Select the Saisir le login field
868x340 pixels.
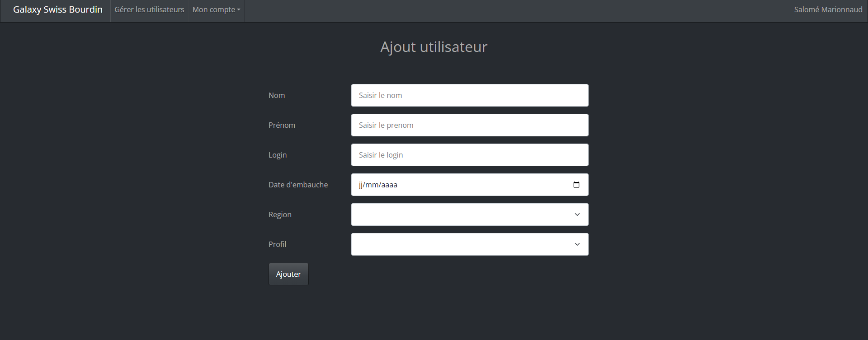tap(469, 155)
